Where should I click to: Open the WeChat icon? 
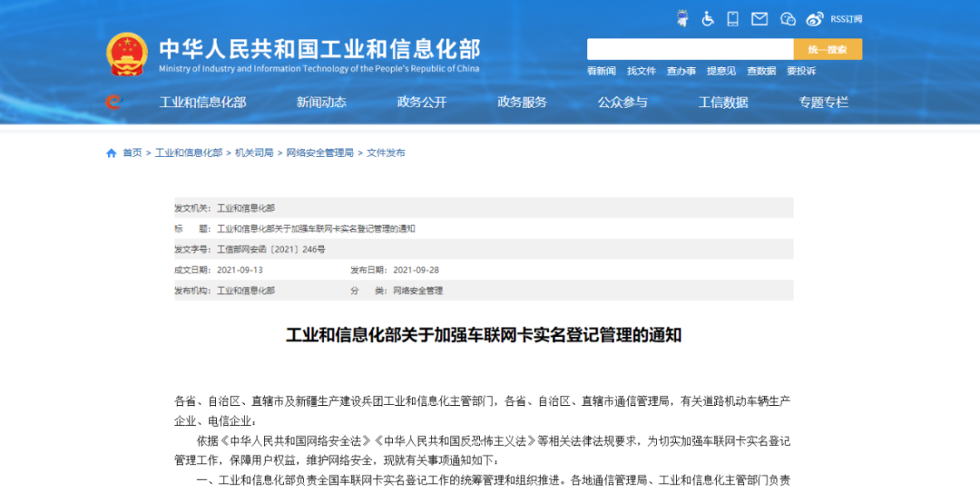pos(788,19)
